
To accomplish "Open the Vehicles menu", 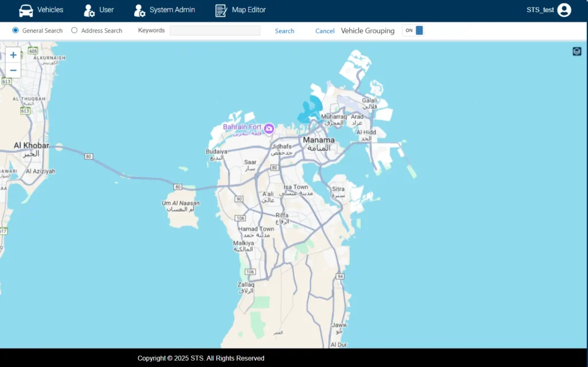I will 51,10.
